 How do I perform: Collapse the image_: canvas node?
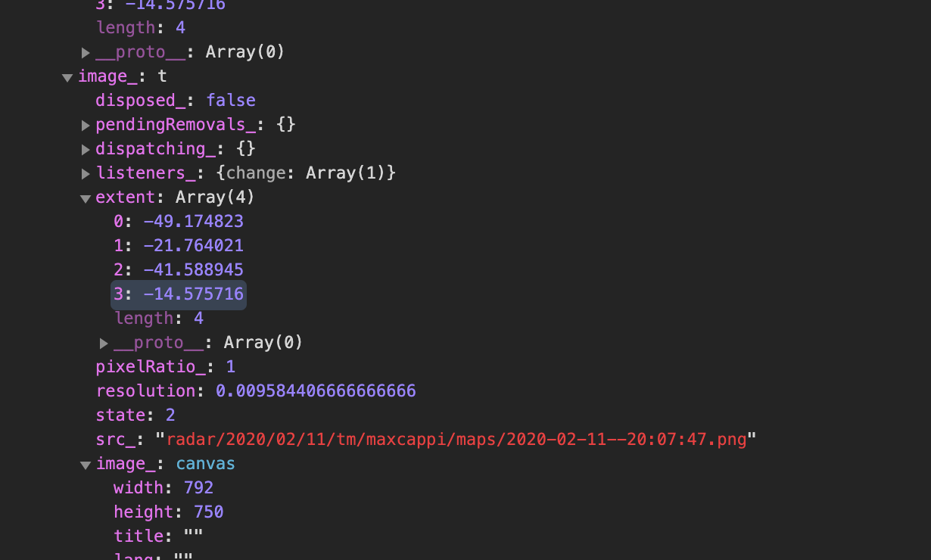pos(86,465)
